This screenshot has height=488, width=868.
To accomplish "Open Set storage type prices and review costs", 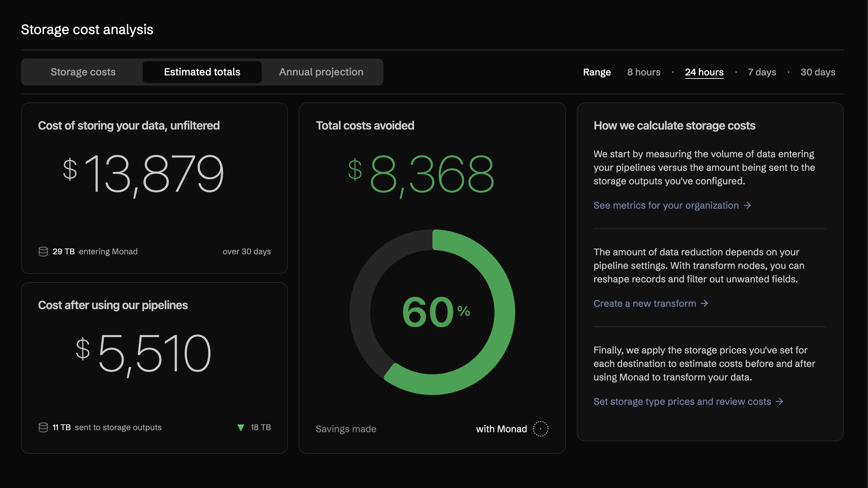I will pos(682,402).
